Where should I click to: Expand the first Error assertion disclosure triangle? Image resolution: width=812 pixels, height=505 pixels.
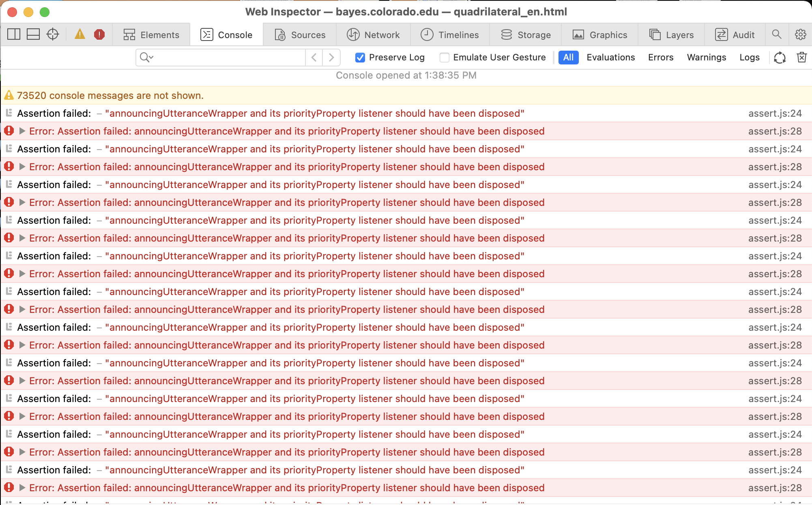coord(22,131)
